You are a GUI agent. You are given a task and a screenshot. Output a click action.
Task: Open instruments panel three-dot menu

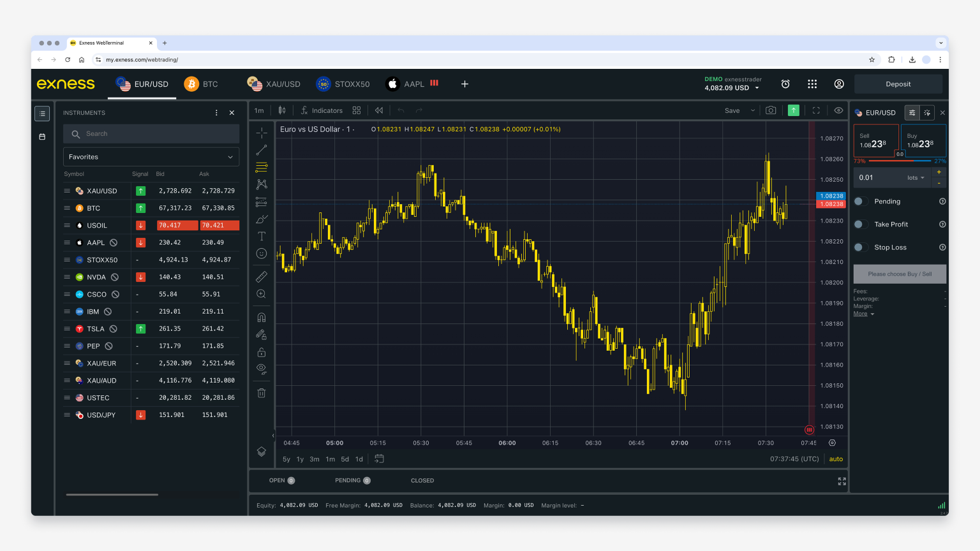point(216,113)
